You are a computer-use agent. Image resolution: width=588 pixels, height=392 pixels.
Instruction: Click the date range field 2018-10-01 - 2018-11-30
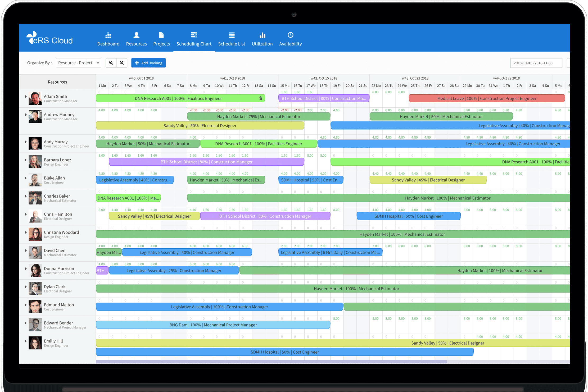click(x=536, y=63)
